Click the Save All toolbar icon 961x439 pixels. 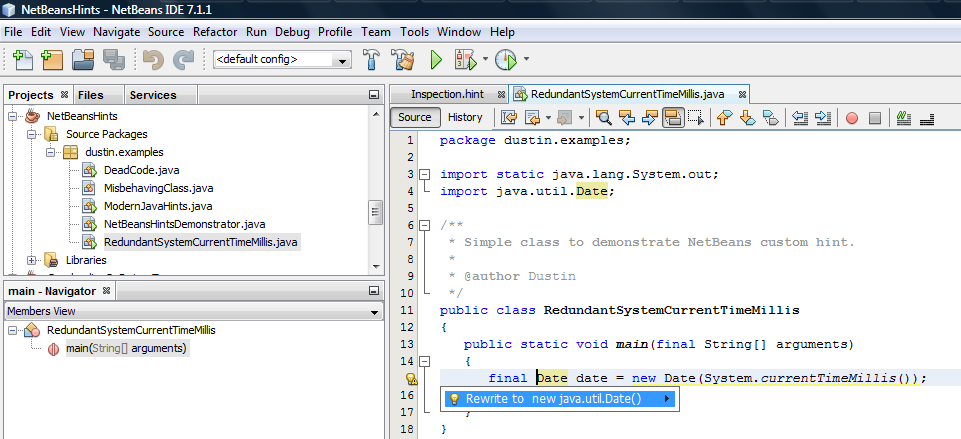113,59
